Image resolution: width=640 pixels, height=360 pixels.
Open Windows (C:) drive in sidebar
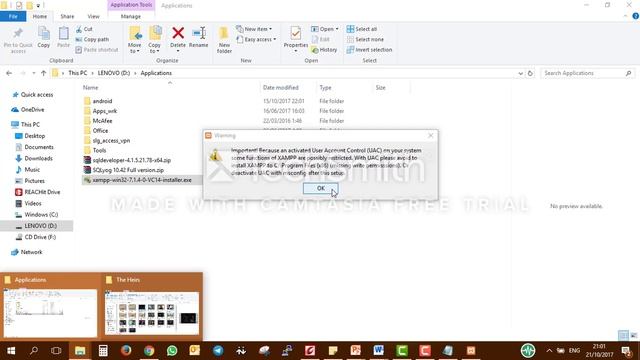(x=36, y=214)
